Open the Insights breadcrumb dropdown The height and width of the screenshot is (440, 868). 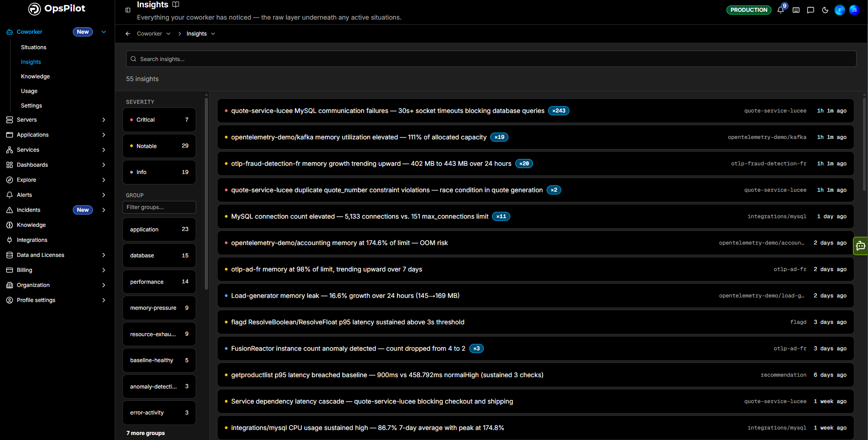click(201, 34)
